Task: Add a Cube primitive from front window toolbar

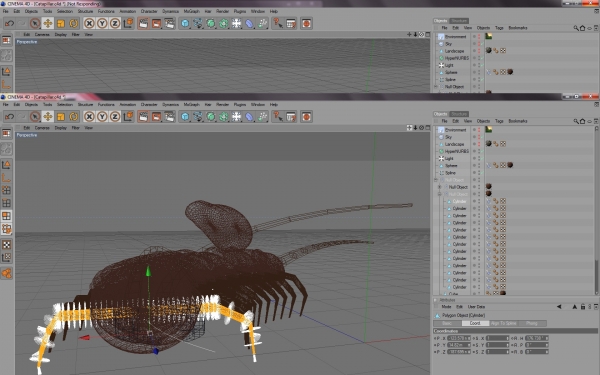Action: [185, 117]
